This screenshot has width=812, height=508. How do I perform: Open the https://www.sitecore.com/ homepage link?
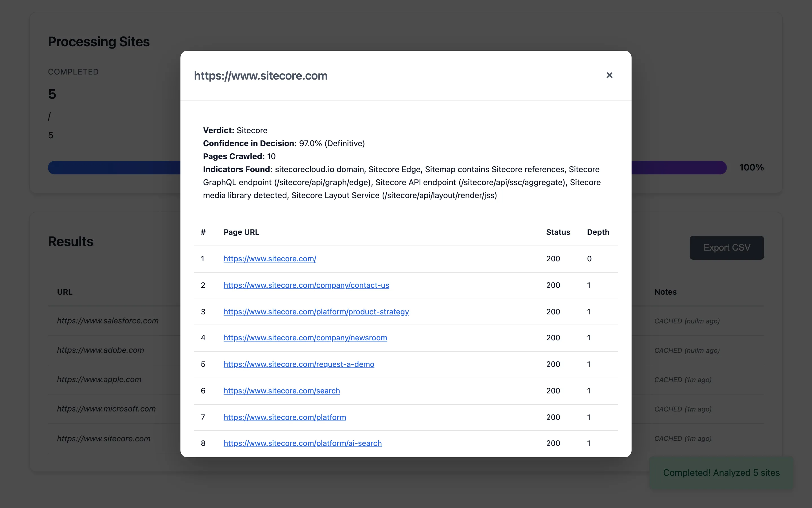tap(270, 259)
